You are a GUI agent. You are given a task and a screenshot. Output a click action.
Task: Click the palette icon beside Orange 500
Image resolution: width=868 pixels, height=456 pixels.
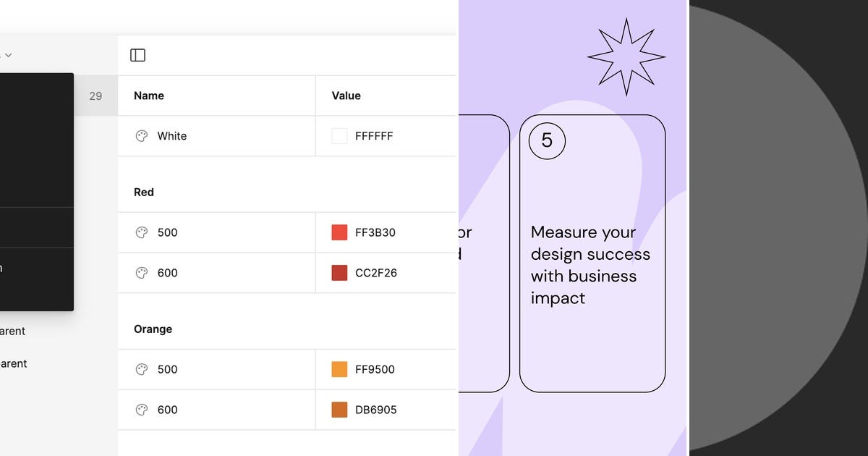point(142,369)
